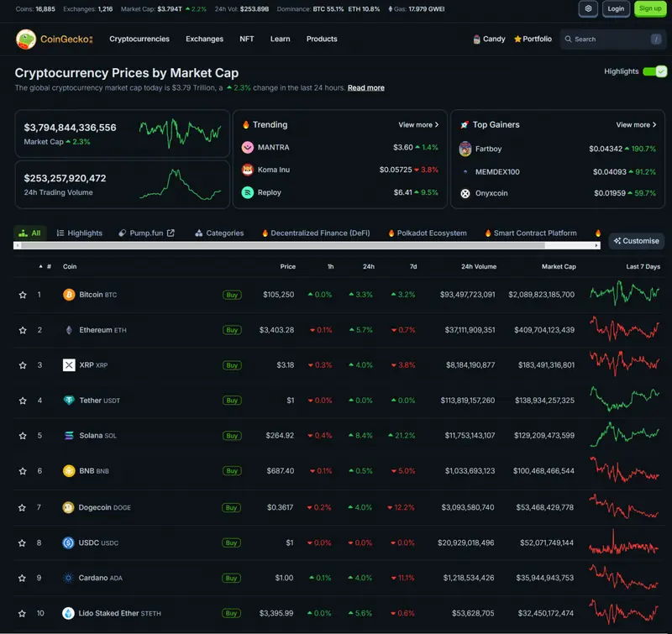The height and width of the screenshot is (634, 672).
Task: Click the Bitcoin coin icon
Action: [x=69, y=295]
